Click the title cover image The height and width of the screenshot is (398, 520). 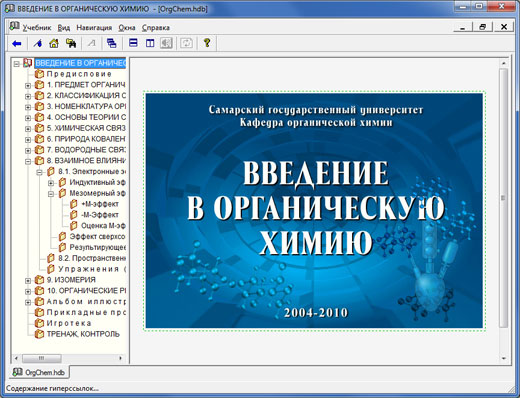314,210
